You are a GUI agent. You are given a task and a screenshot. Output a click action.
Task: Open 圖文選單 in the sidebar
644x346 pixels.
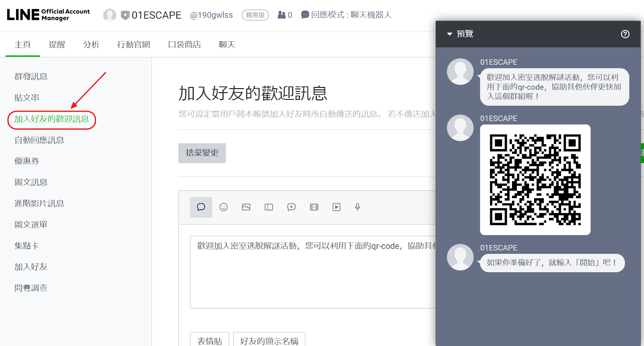click(31, 224)
